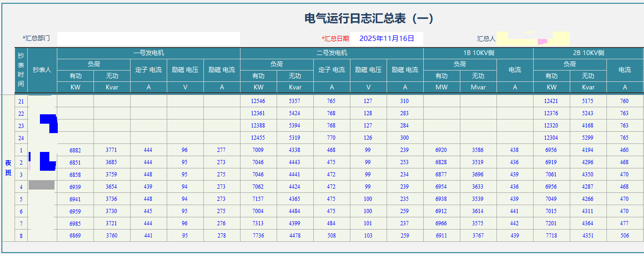Click the cell with value 12546
The image size is (644, 254).
[x=258, y=101]
